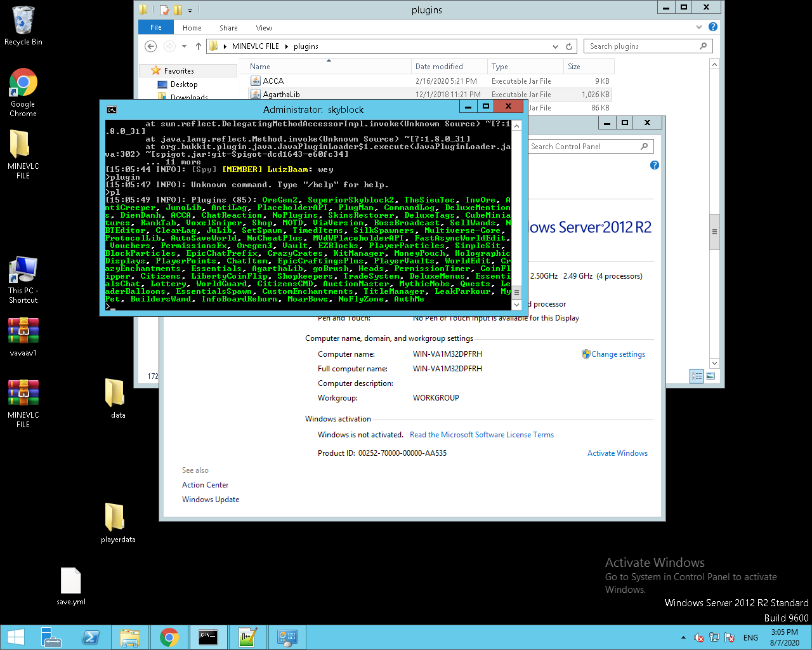
Task: Click the refresh button in address bar
Action: 569,46
